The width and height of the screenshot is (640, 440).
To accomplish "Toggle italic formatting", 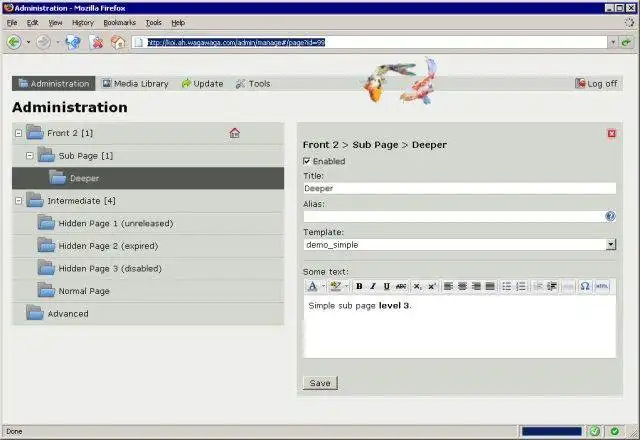I will coord(373,286).
